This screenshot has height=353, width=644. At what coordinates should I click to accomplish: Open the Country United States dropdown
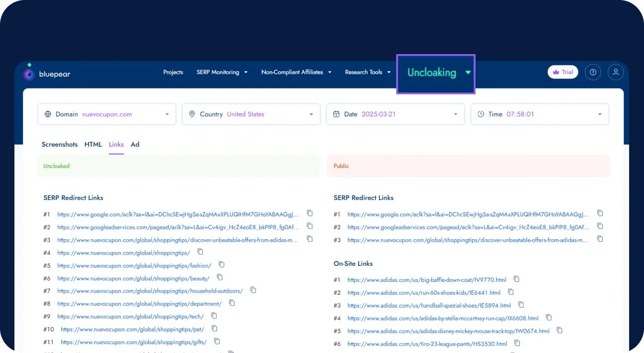tap(251, 114)
